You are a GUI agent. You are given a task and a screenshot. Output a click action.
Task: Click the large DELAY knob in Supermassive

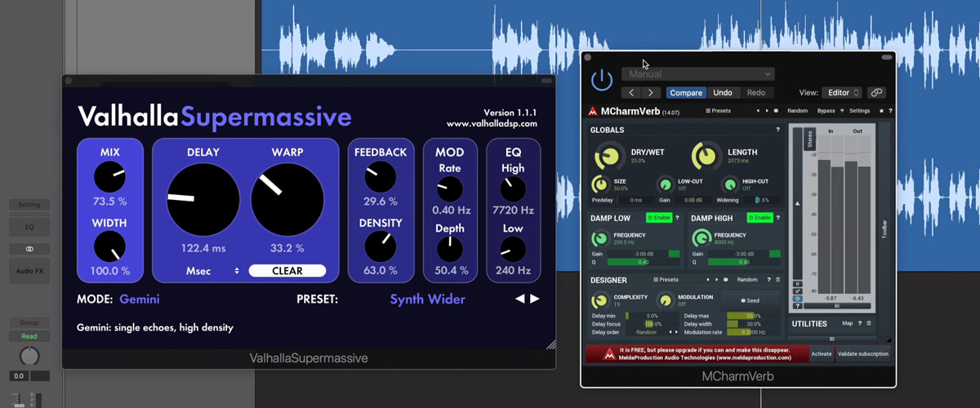pyautogui.click(x=203, y=199)
